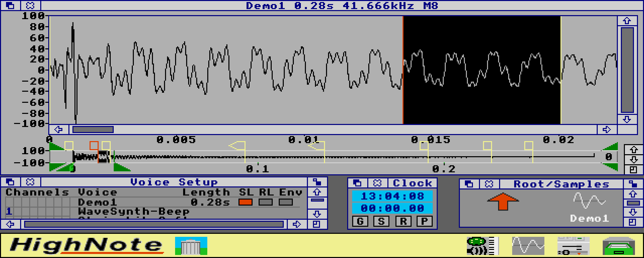Click the 00:00.00 timer display
The height and width of the screenshot is (258, 644).
392,208
